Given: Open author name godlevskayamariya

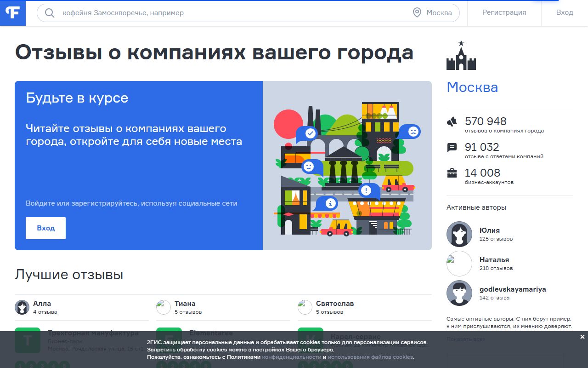Looking at the screenshot, I should (x=513, y=289).
